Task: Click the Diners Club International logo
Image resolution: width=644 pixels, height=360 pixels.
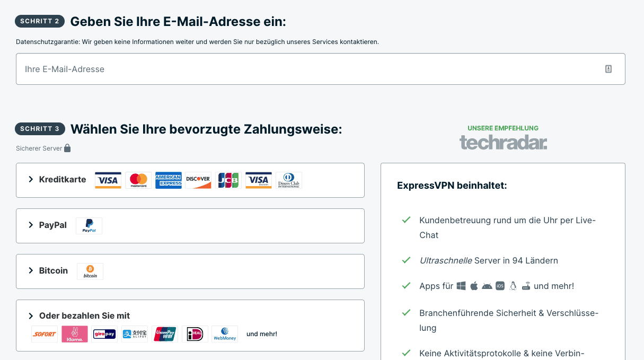Action: click(x=289, y=180)
